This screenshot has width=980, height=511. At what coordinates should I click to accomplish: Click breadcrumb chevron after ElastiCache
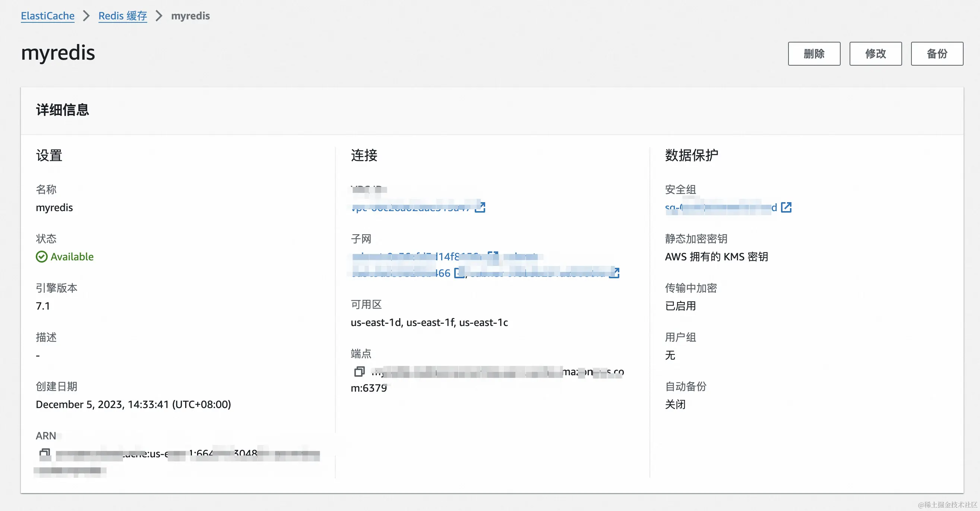tap(86, 16)
